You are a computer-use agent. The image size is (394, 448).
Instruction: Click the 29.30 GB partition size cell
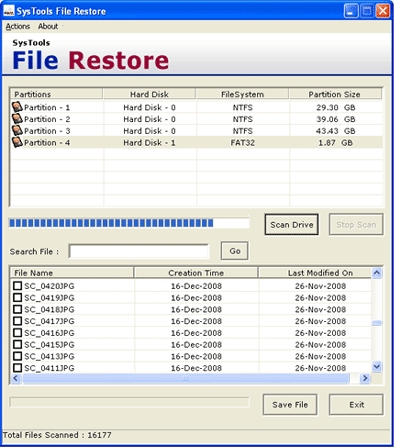(336, 107)
